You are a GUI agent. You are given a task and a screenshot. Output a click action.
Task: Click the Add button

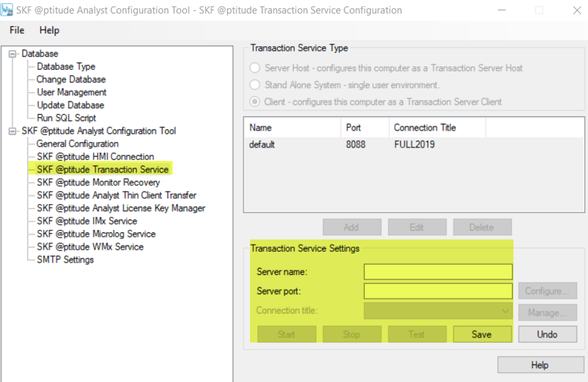coord(352,227)
